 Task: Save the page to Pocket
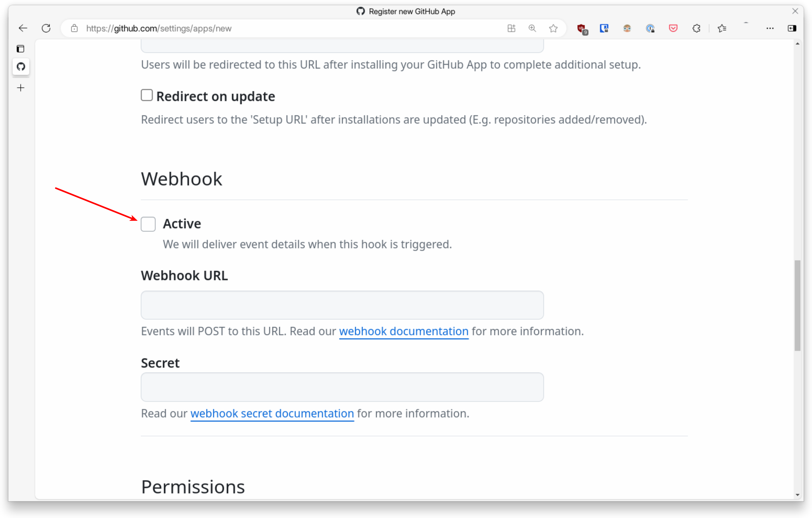(x=673, y=28)
